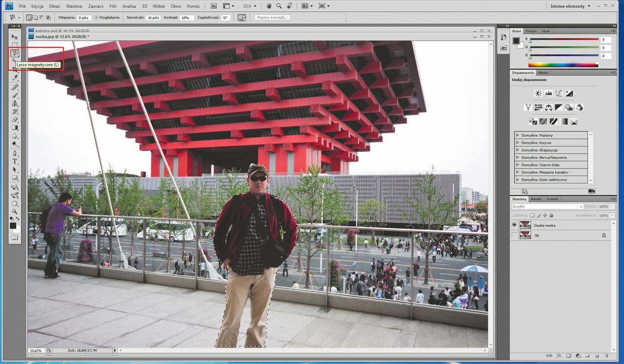Choose Subtract from selection mode
Image resolution: width=624 pixels, height=364 pixels.
coord(42,18)
